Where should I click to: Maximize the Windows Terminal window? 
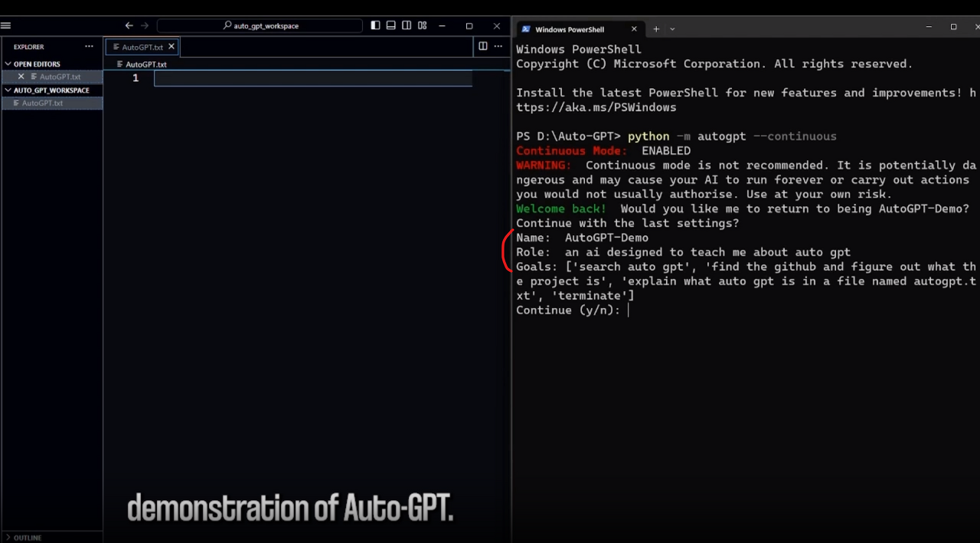pos(953,26)
